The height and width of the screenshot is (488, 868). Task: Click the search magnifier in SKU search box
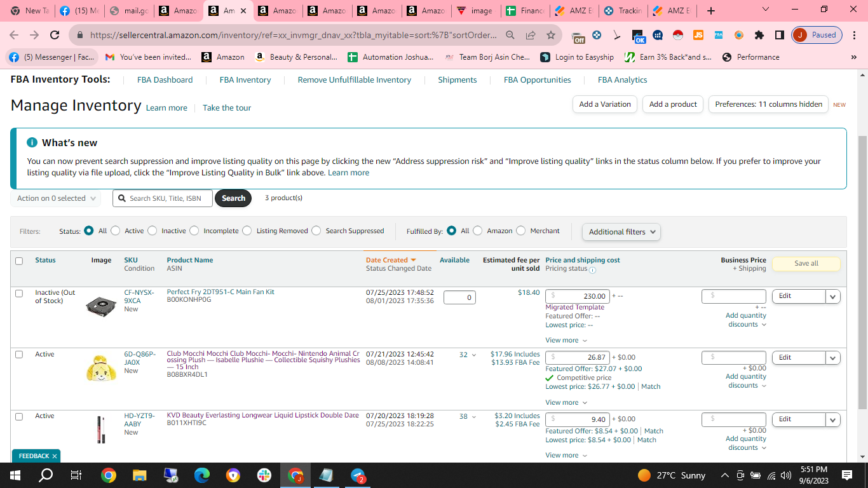(x=122, y=198)
